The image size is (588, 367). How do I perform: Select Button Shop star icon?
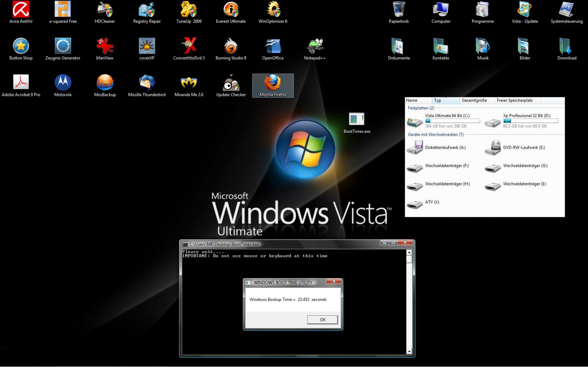(x=21, y=49)
